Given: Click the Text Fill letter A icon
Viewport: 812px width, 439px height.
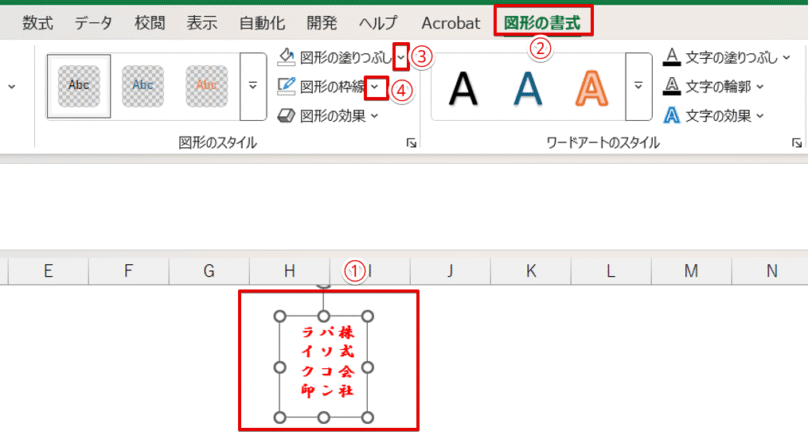Looking at the screenshot, I should pos(672,57).
